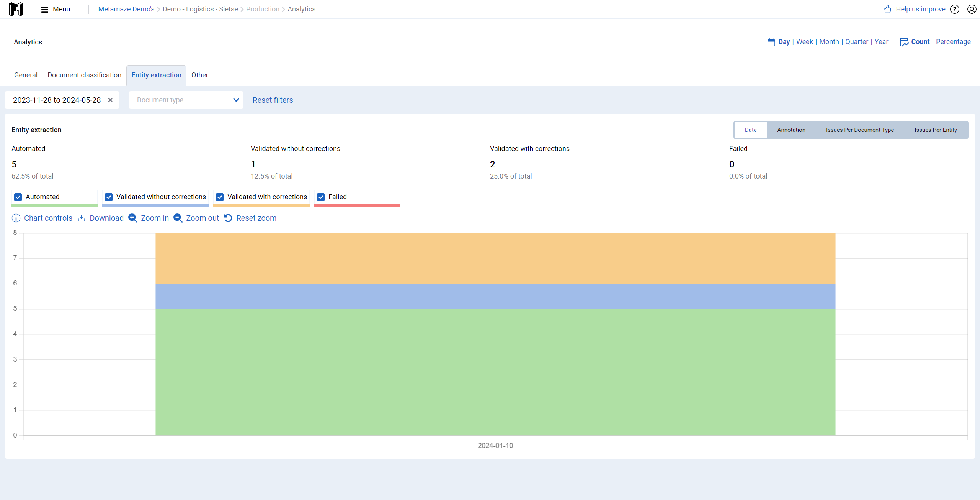Select the Entity extraction tab
This screenshot has width=980, height=500.
[156, 75]
